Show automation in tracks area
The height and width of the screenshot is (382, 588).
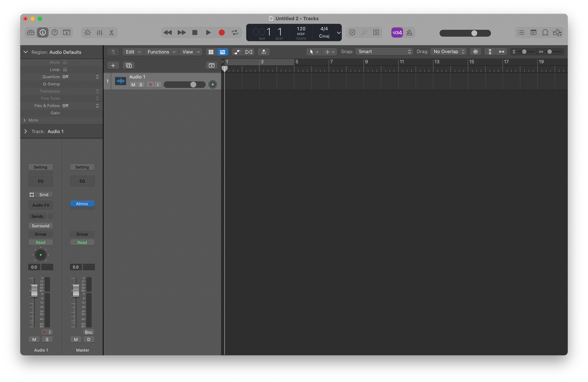coord(237,52)
